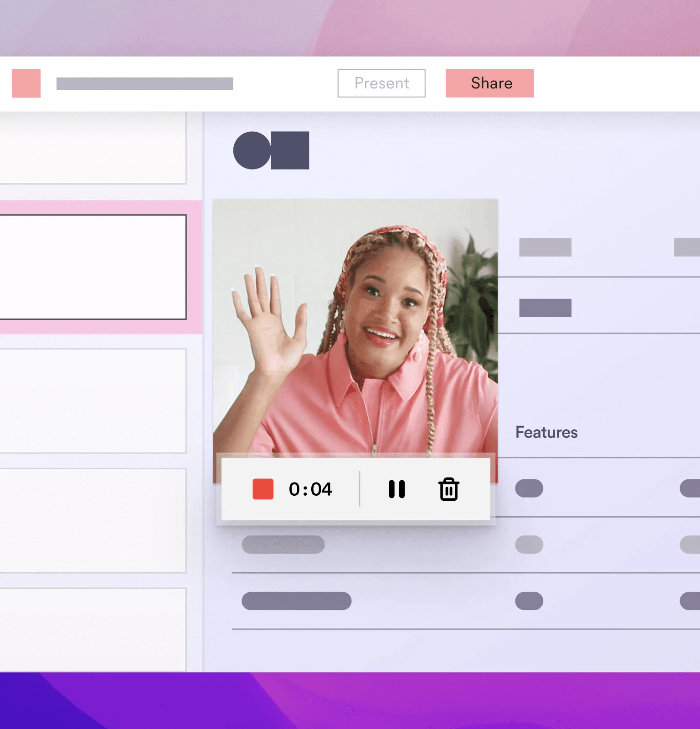
Task: Click the 0:04 recording timer
Action: coord(310,489)
